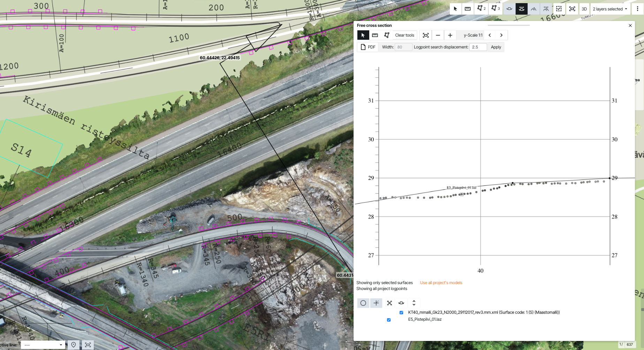The height and width of the screenshot is (350, 644).
Task: Click the previous cross section chevron
Action: [490, 35]
